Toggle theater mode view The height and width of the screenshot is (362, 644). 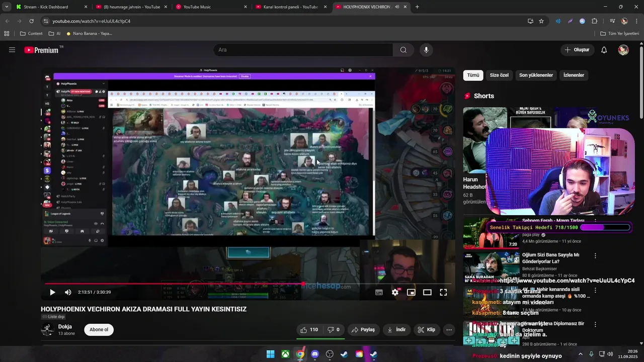pyautogui.click(x=427, y=292)
